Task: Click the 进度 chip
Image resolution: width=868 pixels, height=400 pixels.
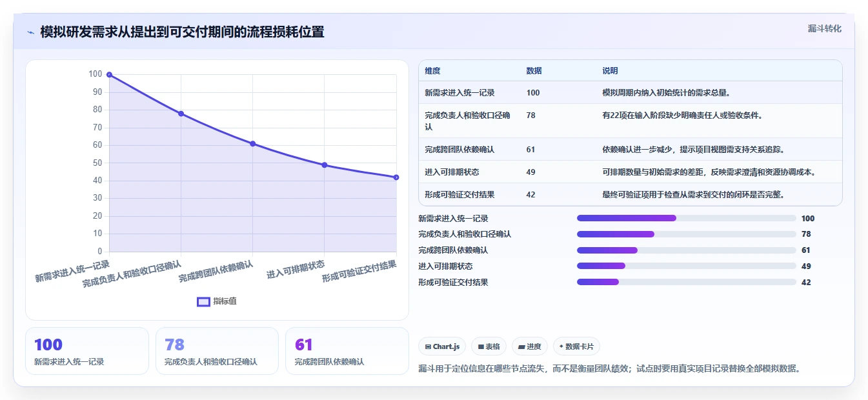Action: (x=530, y=346)
